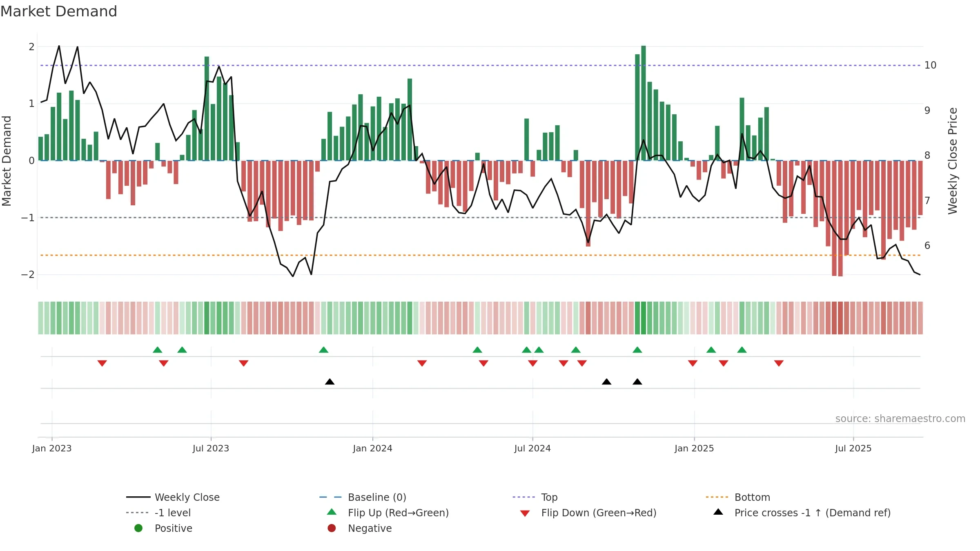Click the only black triangle marker before Jan 2024
Image resolution: width=980 pixels, height=551 pixels.
click(x=330, y=382)
